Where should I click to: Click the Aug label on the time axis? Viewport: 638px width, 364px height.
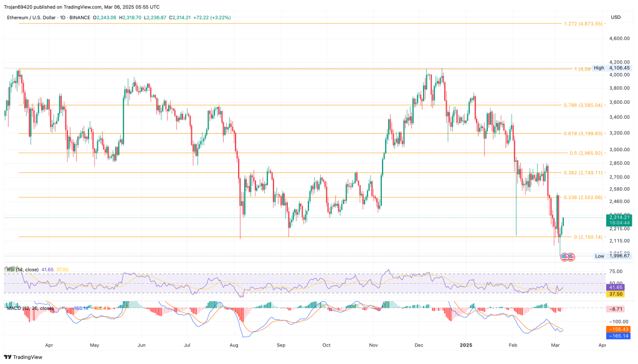[x=234, y=345]
